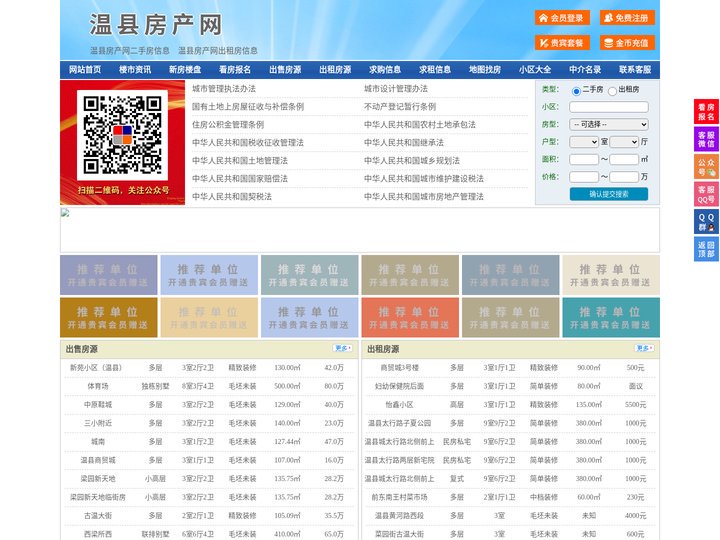This screenshot has height=540, width=720.
Task: Click the red-orange 推荐单位 tile
Action: point(410,317)
